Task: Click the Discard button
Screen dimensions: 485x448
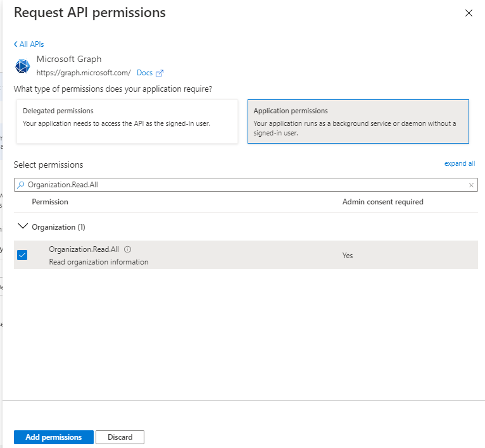Action: [x=120, y=437]
